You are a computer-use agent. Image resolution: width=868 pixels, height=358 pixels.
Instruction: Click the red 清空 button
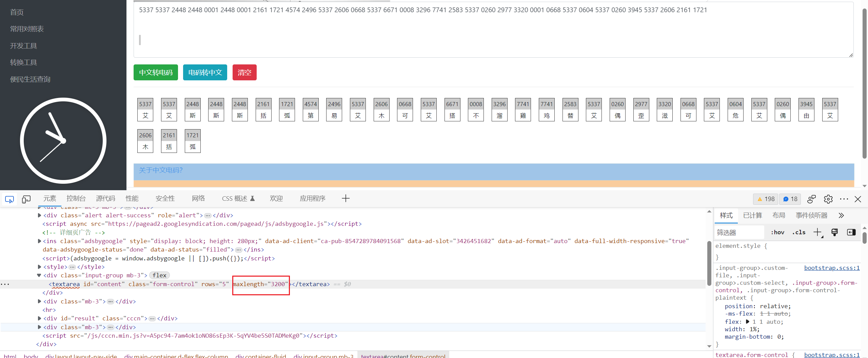[244, 73]
